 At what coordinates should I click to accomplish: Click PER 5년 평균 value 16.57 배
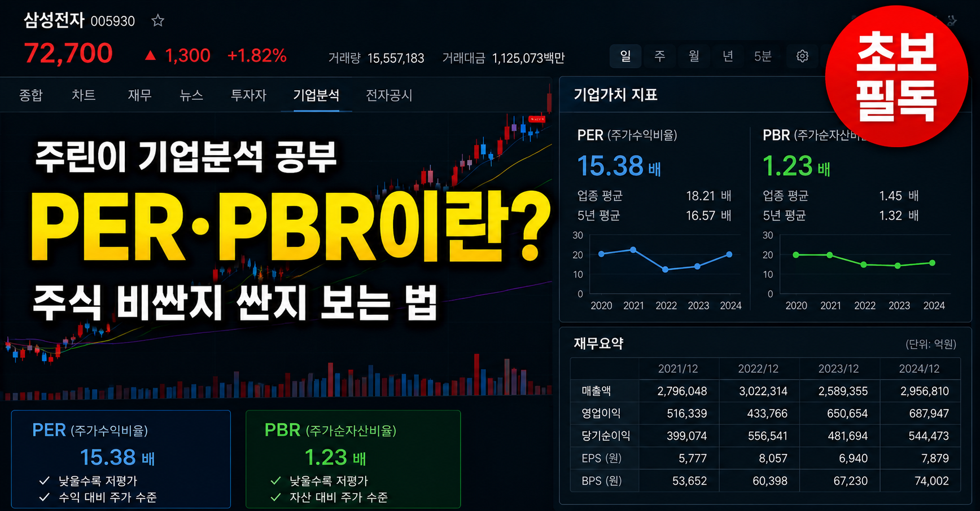tap(708, 215)
